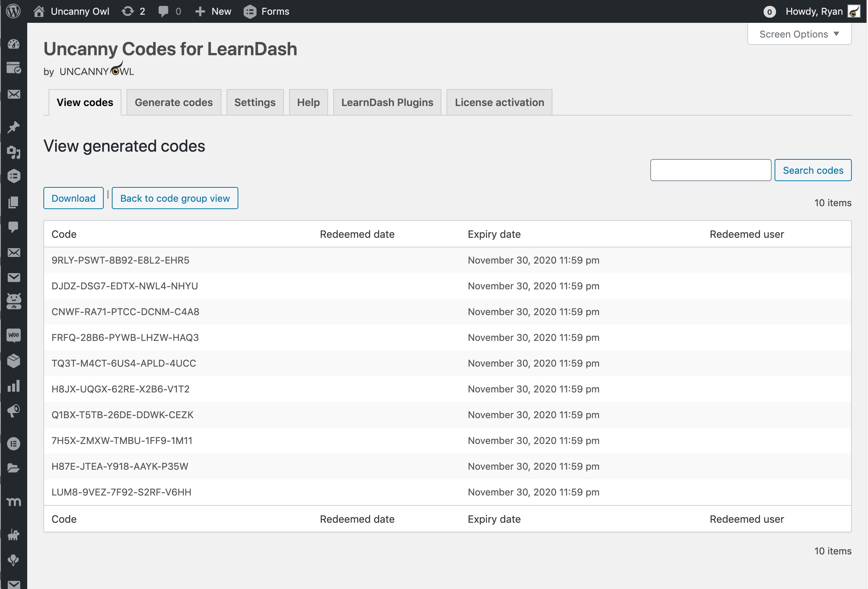
Task: Open the Dashboard gauge sidebar icon
Action: pyautogui.click(x=14, y=44)
